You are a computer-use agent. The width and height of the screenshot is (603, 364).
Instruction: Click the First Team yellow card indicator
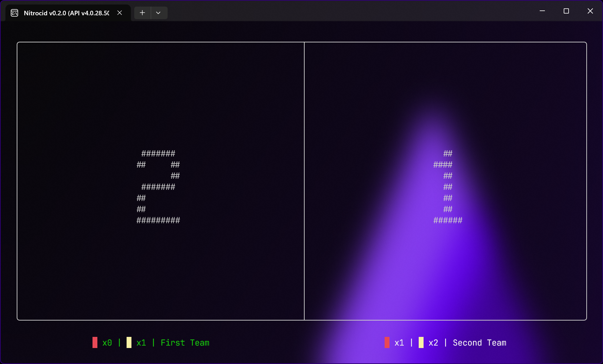(129, 342)
